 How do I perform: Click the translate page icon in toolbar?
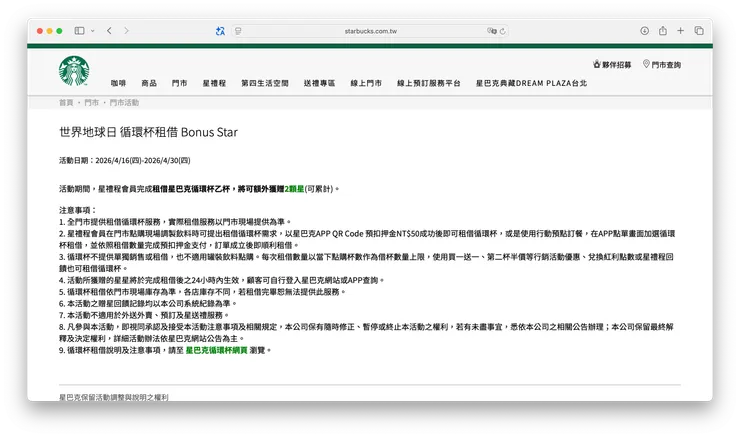pos(220,31)
